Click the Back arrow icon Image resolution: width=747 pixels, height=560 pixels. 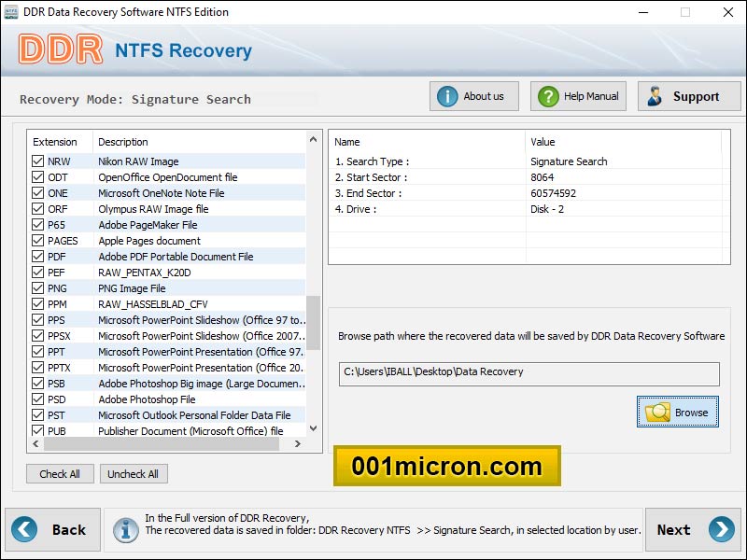pos(23,529)
